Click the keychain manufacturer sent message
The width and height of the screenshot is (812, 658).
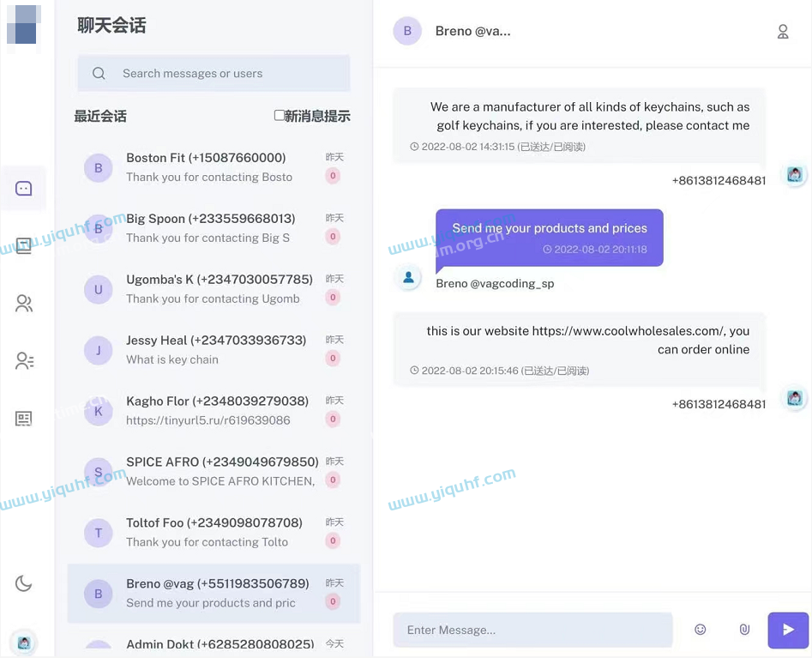pos(579,126)
